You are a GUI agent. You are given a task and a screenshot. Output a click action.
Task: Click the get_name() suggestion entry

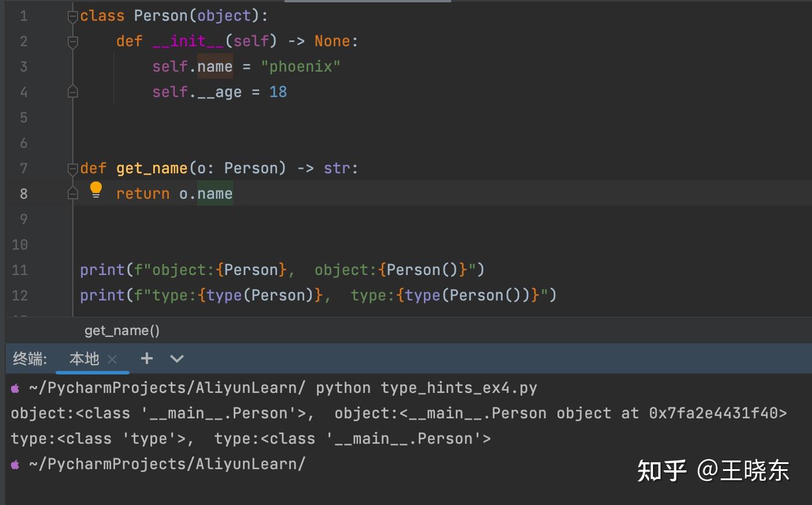(x=121, y=330)
